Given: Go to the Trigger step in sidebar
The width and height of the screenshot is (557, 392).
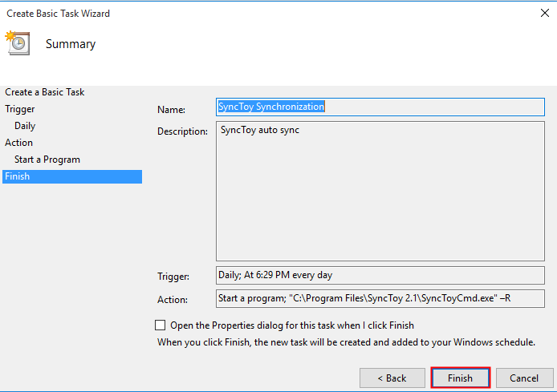Looking at the screenshot, I should [20, 109].
